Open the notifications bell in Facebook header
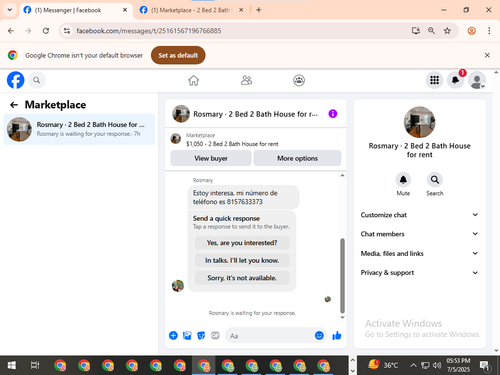The image size is (500, 375). [455, 80]
